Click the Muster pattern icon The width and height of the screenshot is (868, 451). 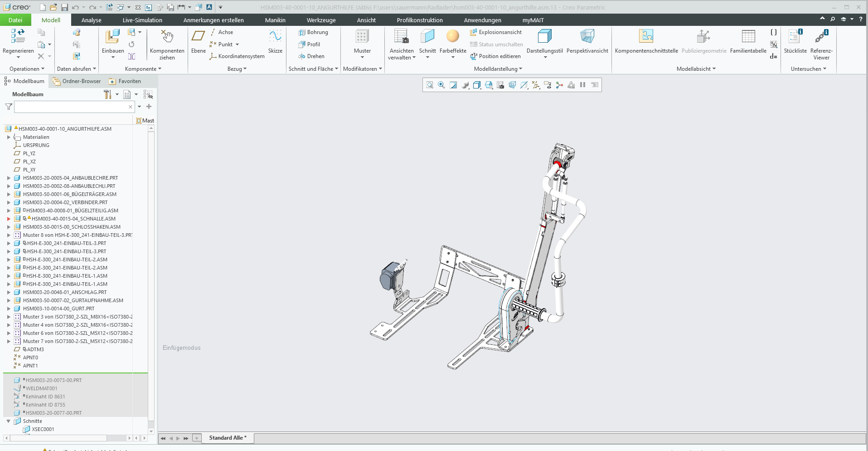(x=362, y=36)
